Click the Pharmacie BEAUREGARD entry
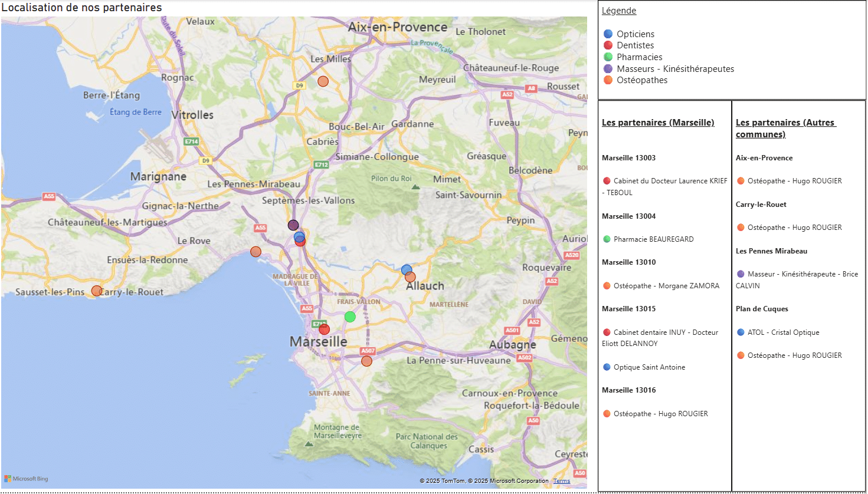868x494 pixels. (x=653, y=239)
